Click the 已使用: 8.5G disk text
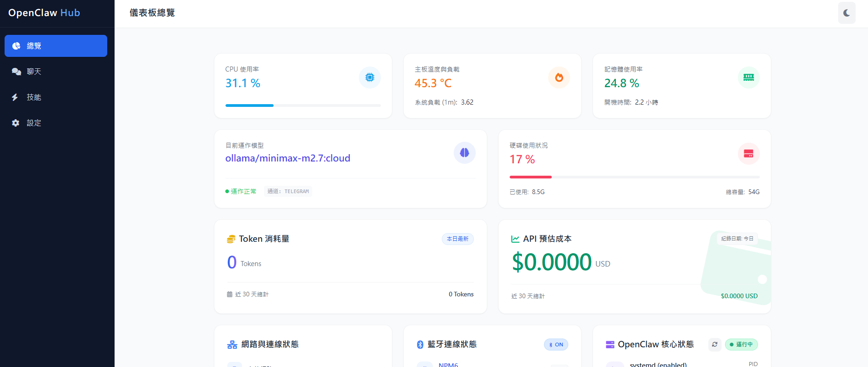Image resolution: width=868 pixels, height=367 pixels. click(527, 192)
